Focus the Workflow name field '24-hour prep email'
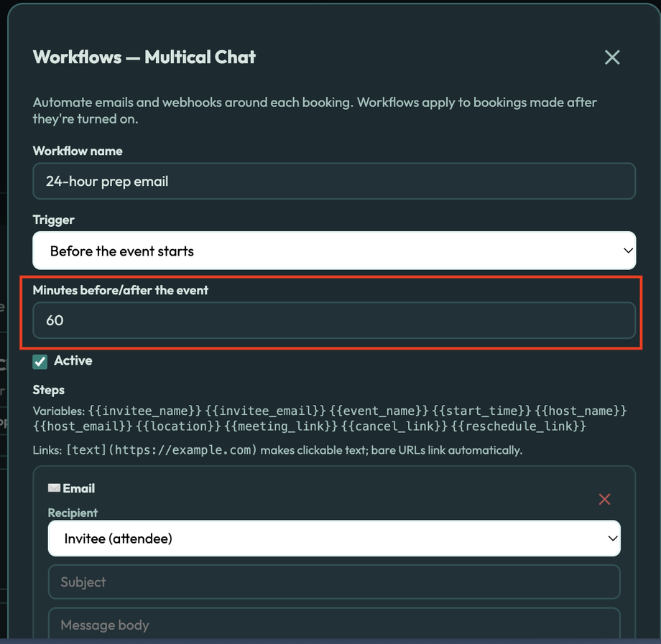Image resolution: width=661 pixels, height=644 pixels. click(x=334, y=181)
